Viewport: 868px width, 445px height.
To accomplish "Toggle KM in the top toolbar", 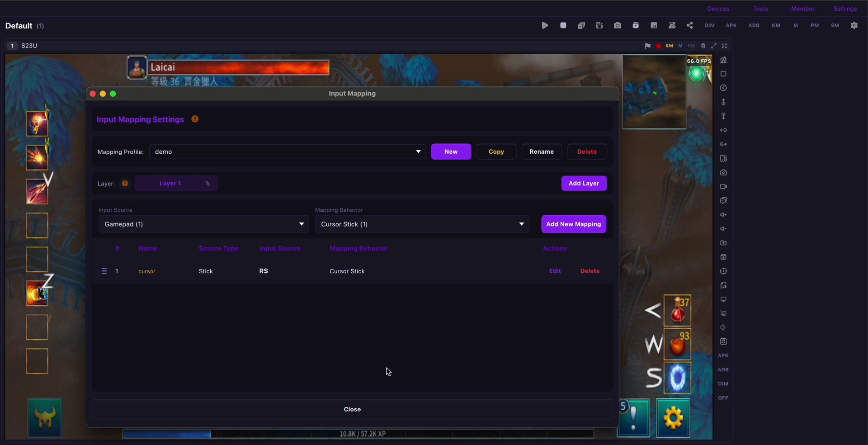I will (x=776, y=26).
